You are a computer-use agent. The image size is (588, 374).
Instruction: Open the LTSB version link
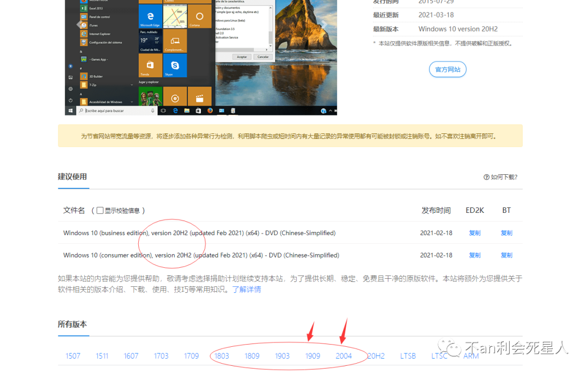[x=408, y=356]
